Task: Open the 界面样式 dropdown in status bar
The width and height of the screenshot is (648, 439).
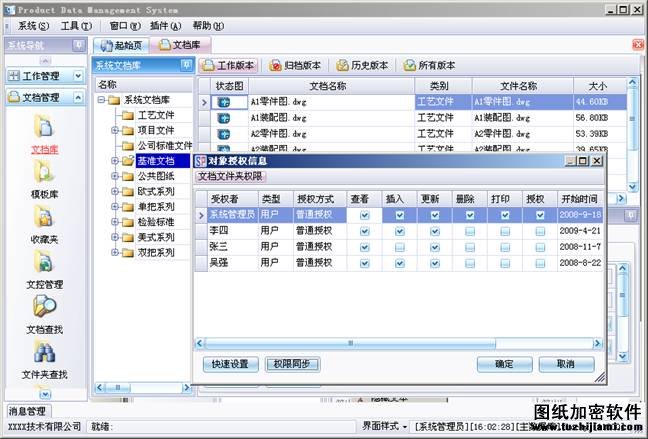Action: [x=384, y=426]
